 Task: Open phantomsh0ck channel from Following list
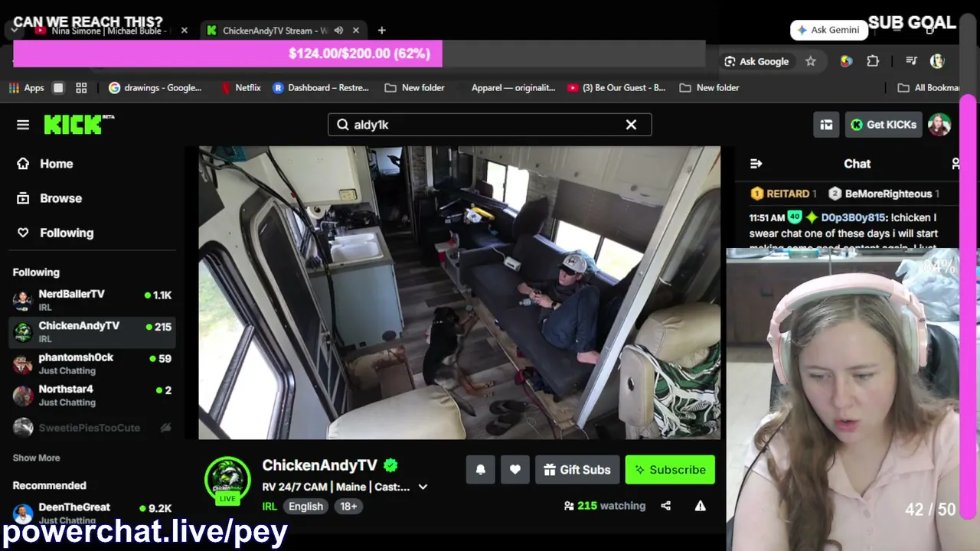point(92,364)
